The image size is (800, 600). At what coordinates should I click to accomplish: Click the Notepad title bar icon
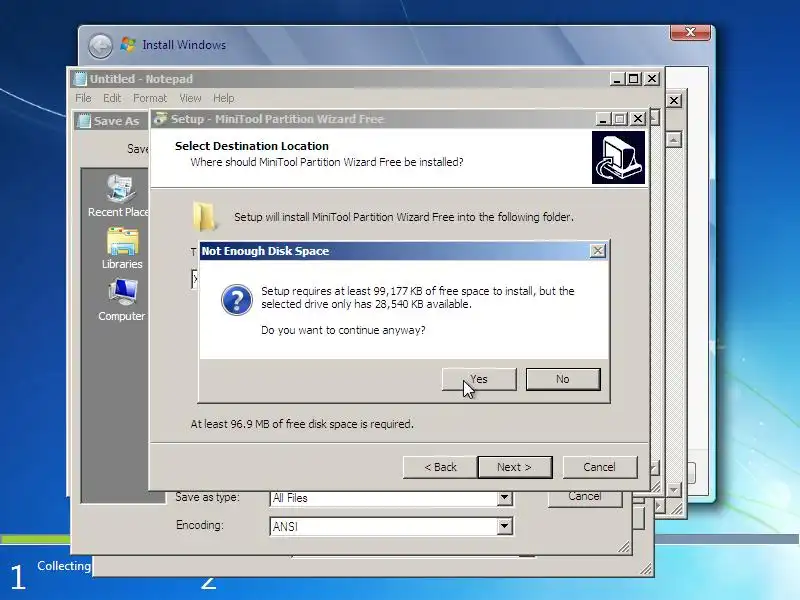80,79
